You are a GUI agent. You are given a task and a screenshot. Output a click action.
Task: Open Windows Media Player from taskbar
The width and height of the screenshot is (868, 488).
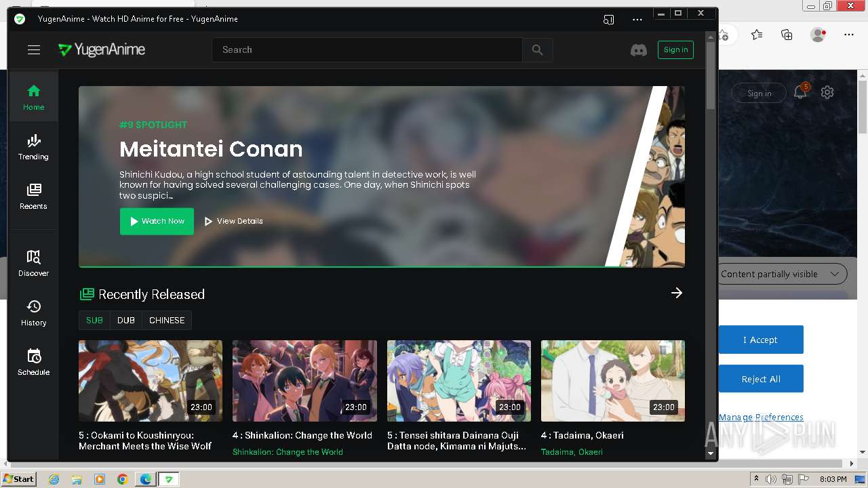100,479
